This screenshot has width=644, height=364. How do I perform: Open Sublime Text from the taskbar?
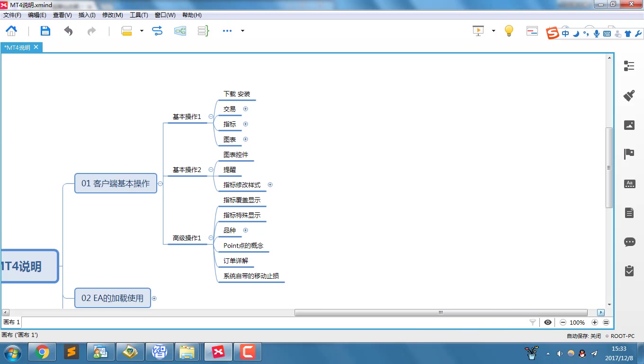tap(72, 352)
